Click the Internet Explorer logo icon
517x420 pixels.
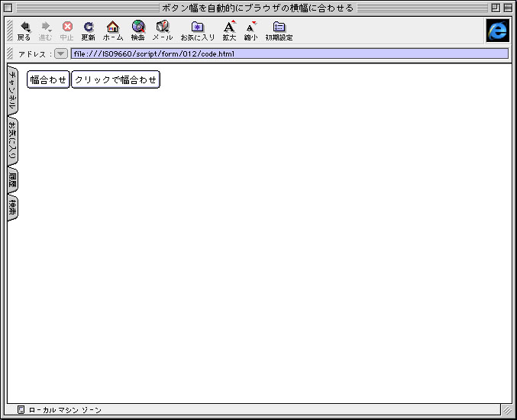tap(497, 30)
